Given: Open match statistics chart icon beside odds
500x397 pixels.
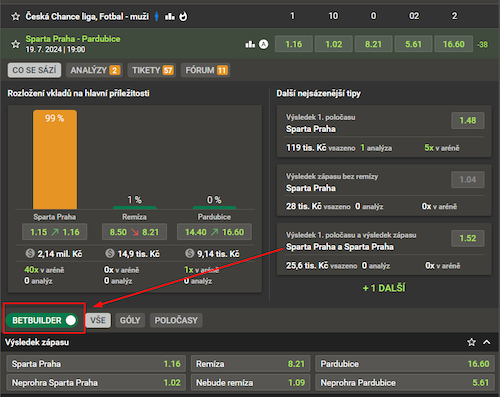Looking at the screenshot, I should (x=250, y=44).
